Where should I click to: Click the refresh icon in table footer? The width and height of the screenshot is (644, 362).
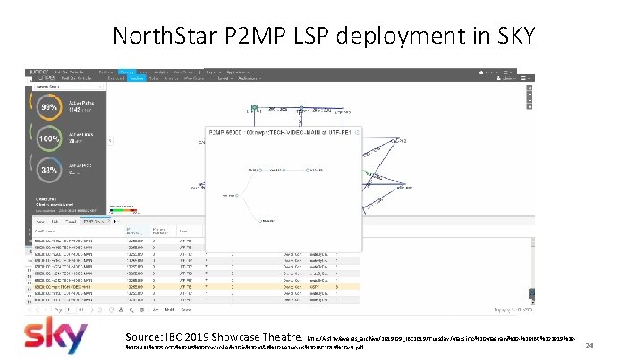[x=111, y=310]
